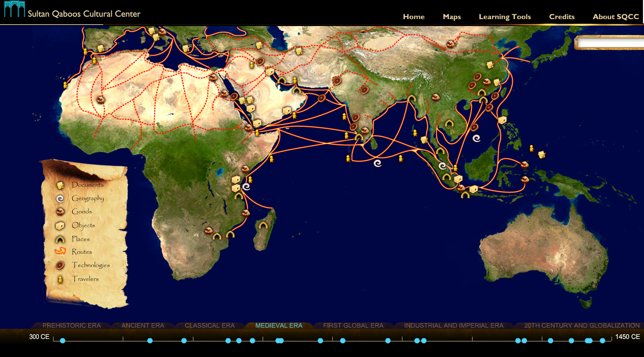Select the First Global Era tab
This screenshot has height=357, width=644.
pos(353,326)
